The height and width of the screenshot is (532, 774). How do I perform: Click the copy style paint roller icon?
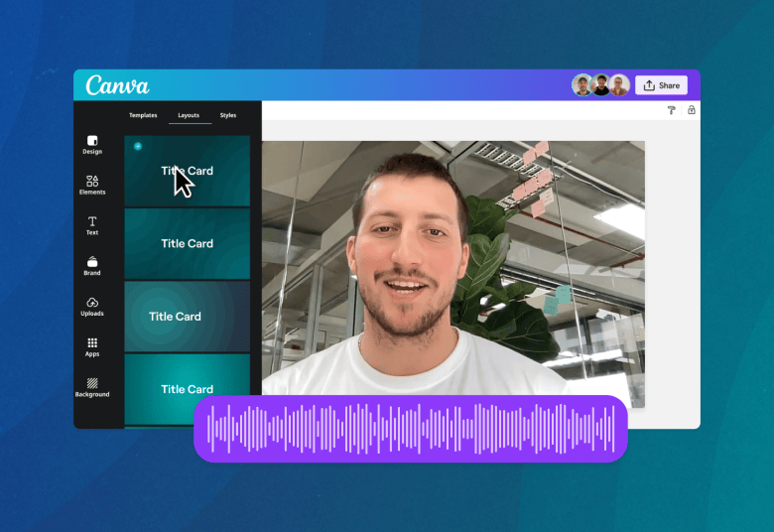(672, 110)
